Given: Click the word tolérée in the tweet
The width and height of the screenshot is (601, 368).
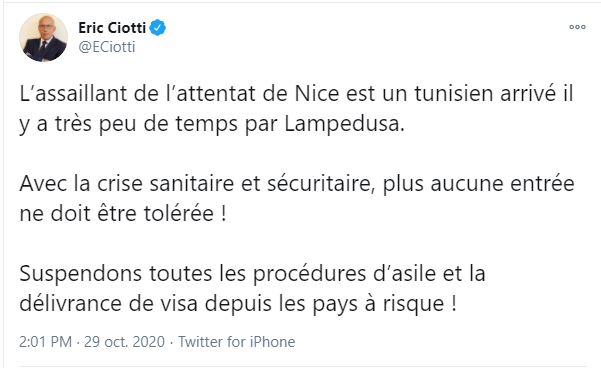Looking at the screenshot, I should pos(179,214).
